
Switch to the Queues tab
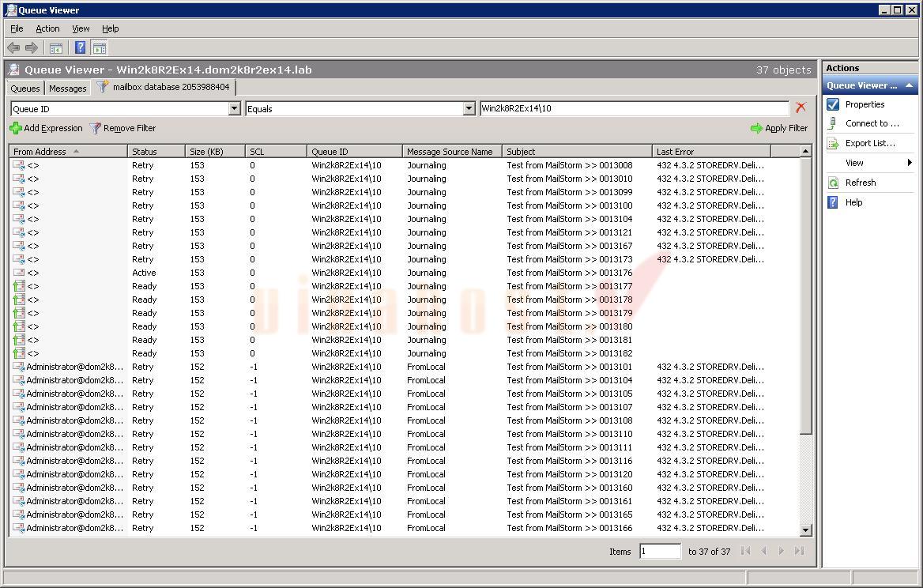click(x=25, y=89)
